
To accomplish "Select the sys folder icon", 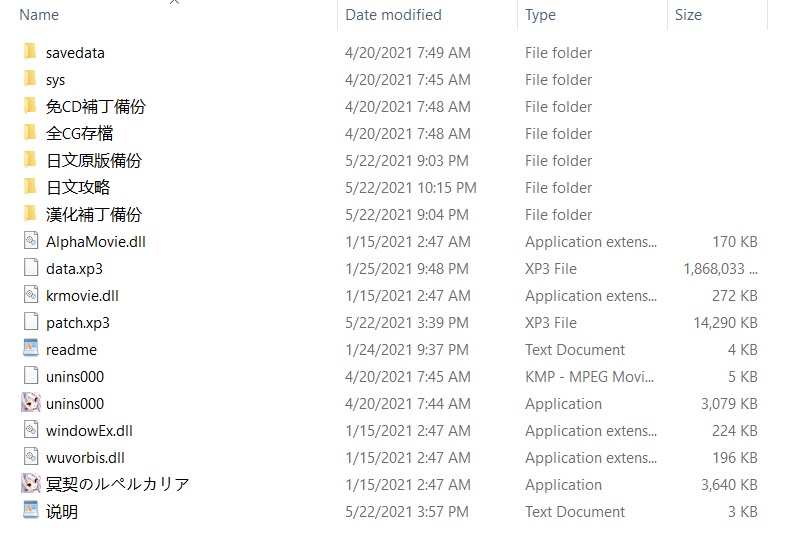I will click(x=31, y=79).
